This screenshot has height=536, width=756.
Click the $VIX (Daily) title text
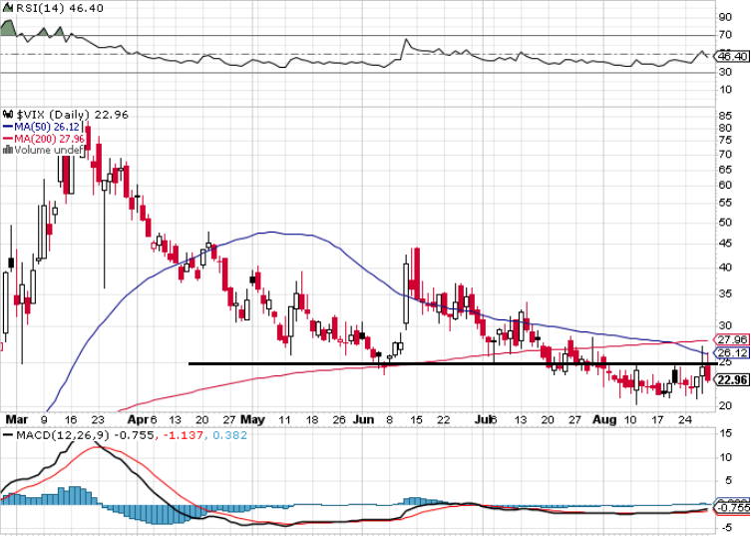pos(53,115)
